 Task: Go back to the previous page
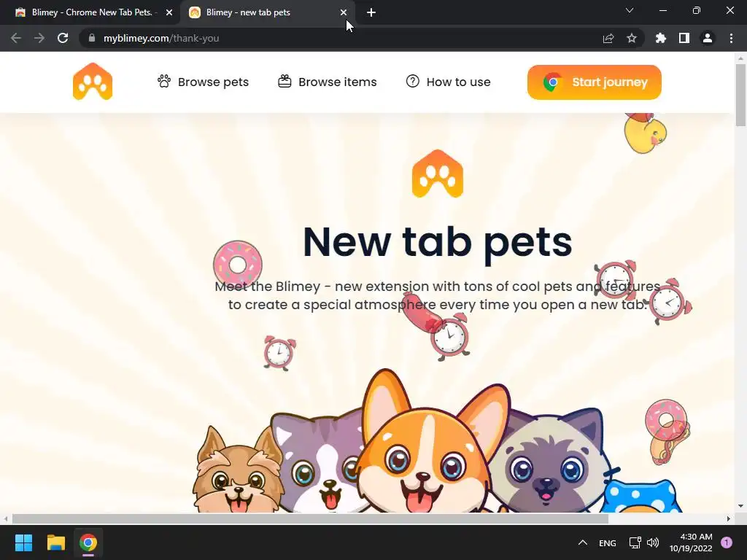pyautogui.click(x=16, y=38)
